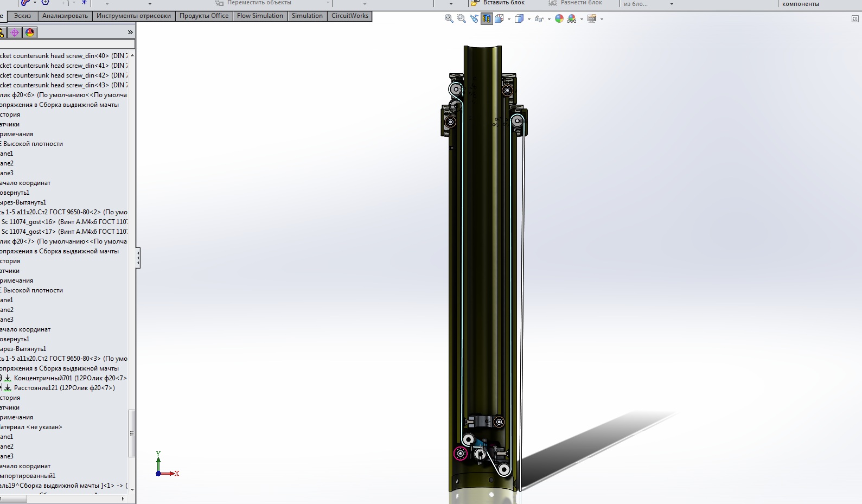This screenshot has height=504, width=862.
Task: Switch to the Анализировать tab
Action: click(65, 16)
